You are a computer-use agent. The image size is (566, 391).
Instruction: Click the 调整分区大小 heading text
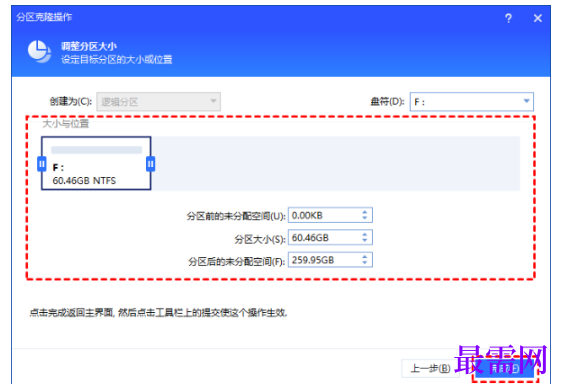coord(89,47)
